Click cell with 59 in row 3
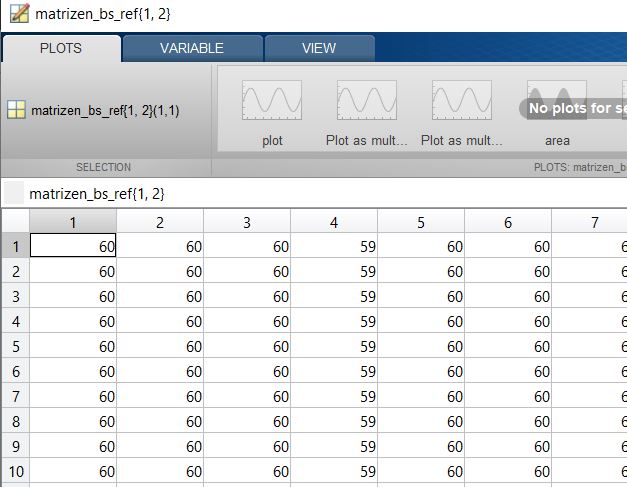The height and width of the screenshot is (487, 627). pyautogui.click(x=334, y=296)
